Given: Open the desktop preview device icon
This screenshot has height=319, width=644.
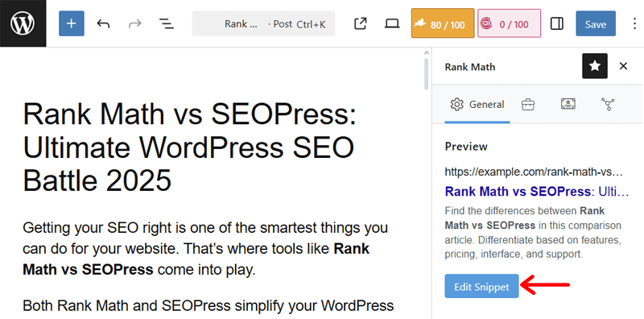Looking at the screenshot, I should click(x=392, y=24).
